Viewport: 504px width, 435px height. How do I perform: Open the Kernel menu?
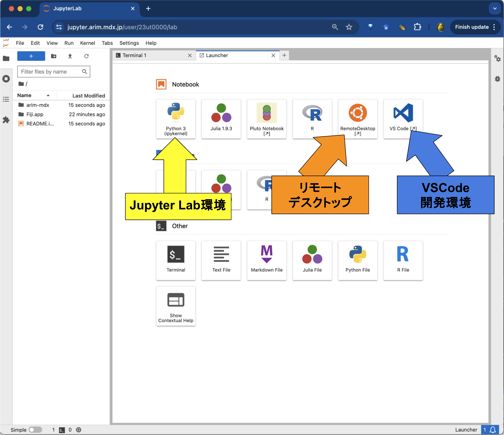[87, 43]
